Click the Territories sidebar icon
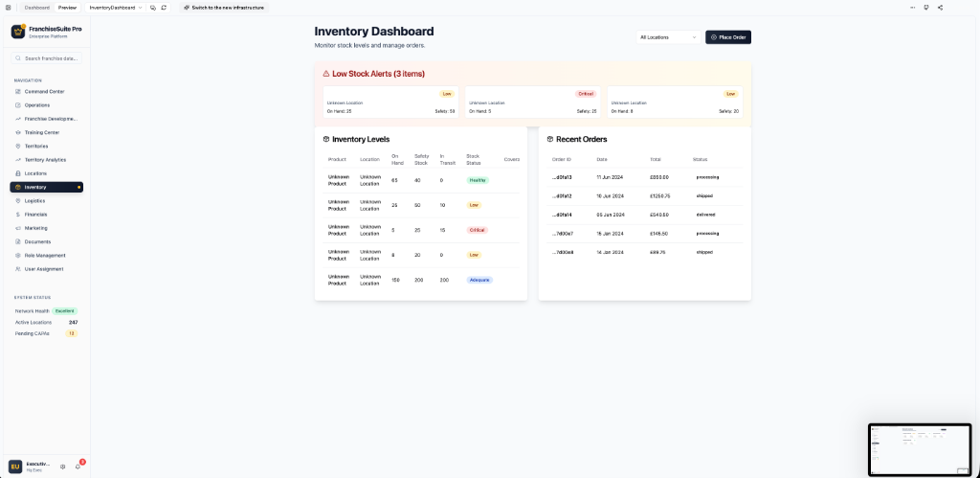 [18, 146]
